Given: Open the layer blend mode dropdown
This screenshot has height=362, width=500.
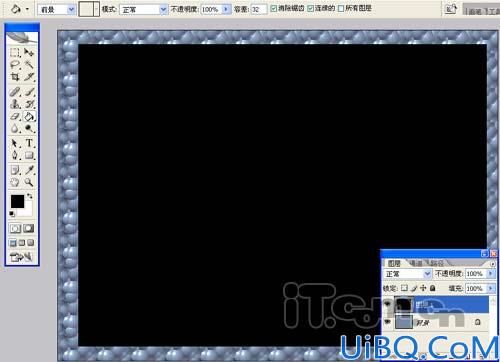Looking at the screenshot, I should [x=428, y=274].
